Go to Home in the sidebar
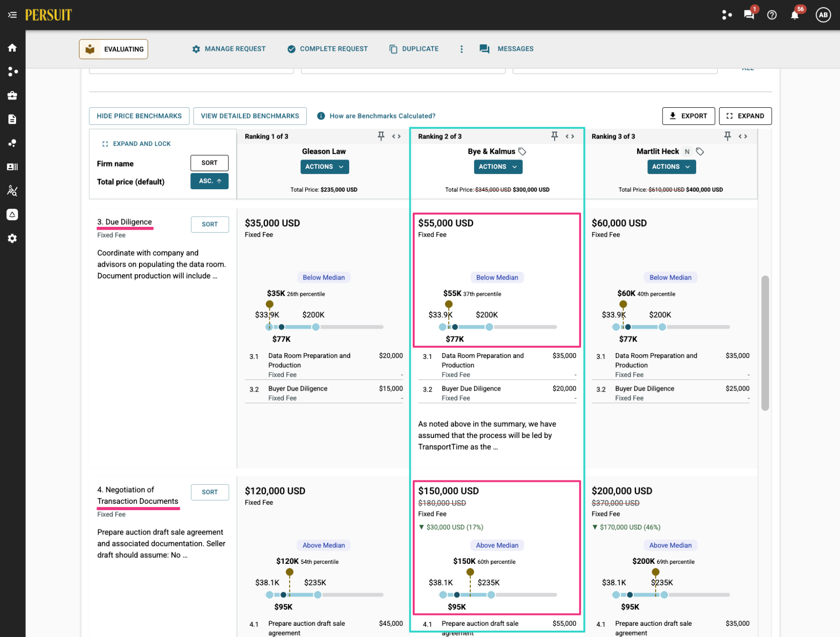 [x=12, y=48]
